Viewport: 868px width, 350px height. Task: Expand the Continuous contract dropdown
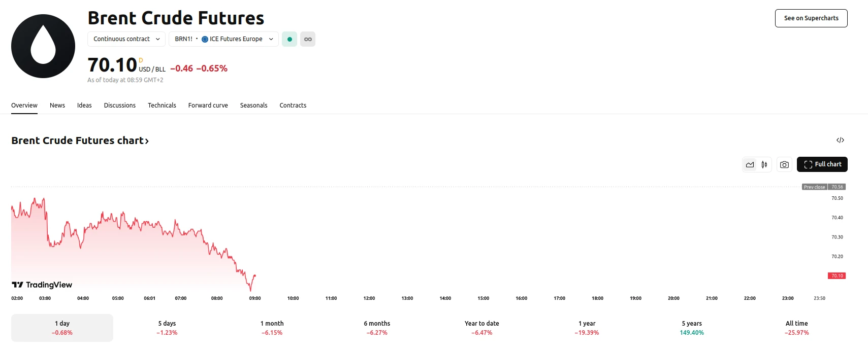[x=126, y=39]
